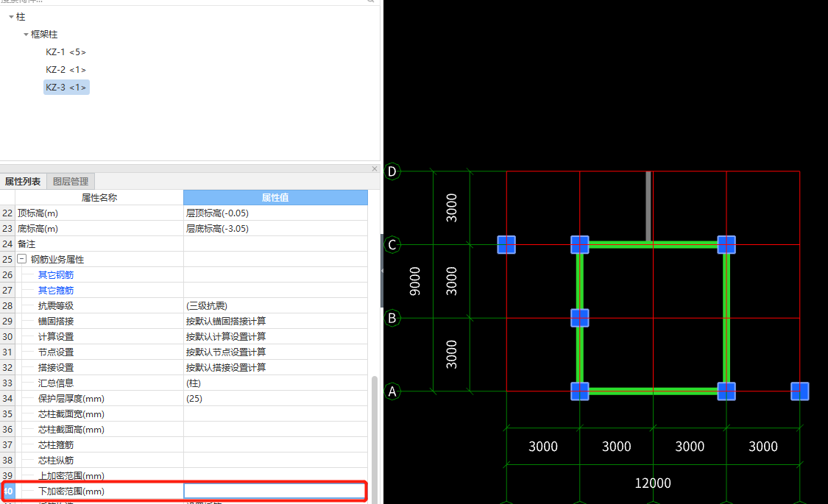Click 按默认节点设置计算 value cell
The height and width of the screenshot is (504, 828).
275,352
